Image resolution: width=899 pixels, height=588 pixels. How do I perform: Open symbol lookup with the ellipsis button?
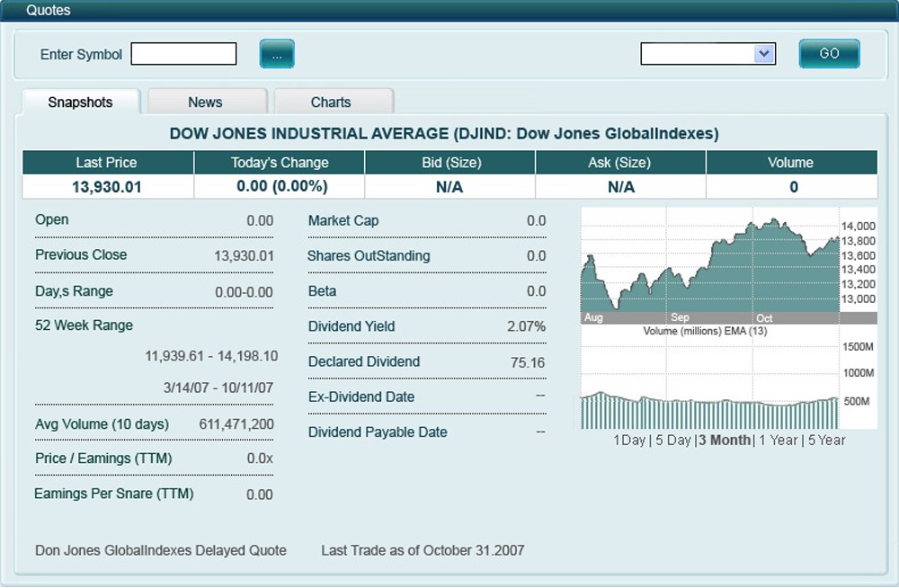pyautogui.click(x=277, y=54)
